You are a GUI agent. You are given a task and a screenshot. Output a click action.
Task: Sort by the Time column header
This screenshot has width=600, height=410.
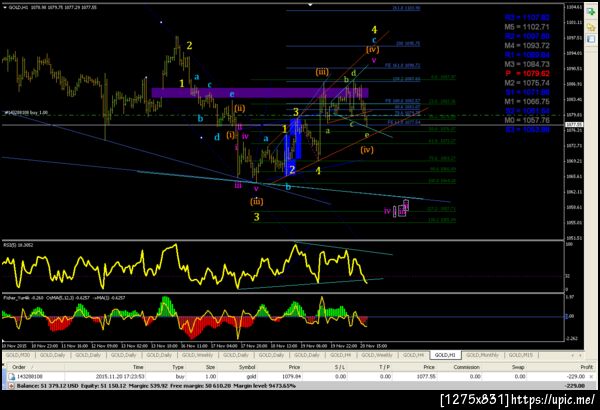(138, 367)
